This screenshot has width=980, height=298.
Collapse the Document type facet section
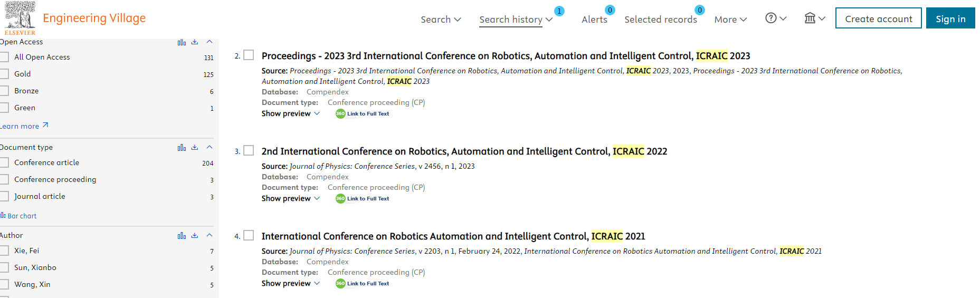(210, 147)
